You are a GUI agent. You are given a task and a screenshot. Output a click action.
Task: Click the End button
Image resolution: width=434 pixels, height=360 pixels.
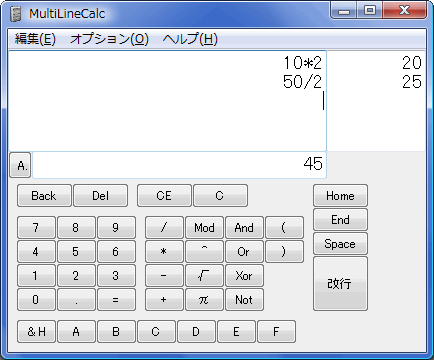[x=340, y=220]
